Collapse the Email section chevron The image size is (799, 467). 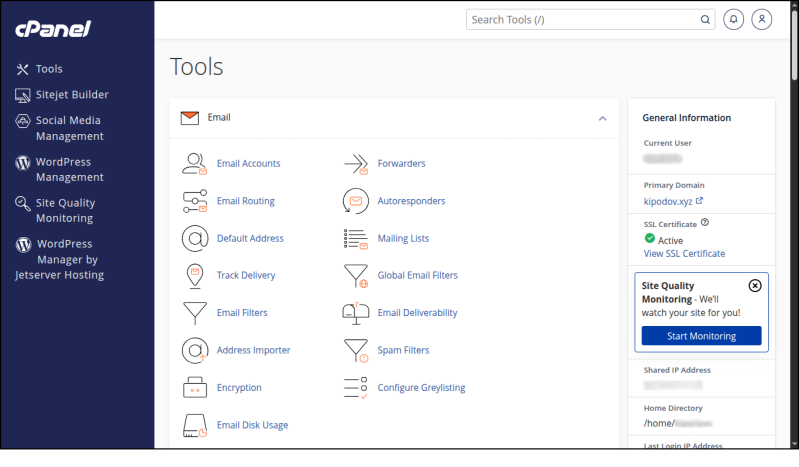point(602,118)
